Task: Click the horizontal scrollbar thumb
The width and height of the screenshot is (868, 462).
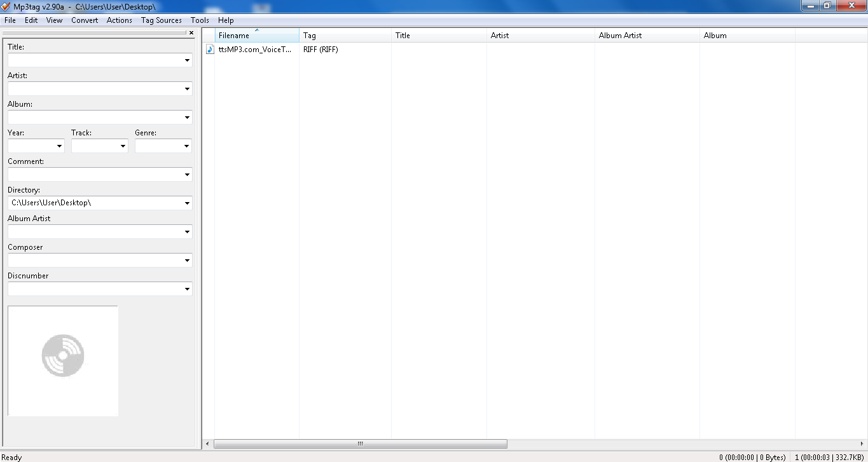Action: 361,444
